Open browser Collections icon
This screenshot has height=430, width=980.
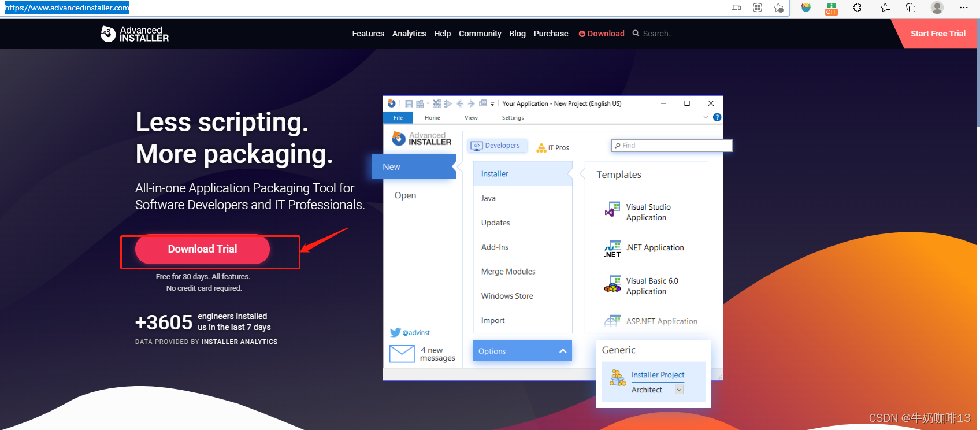coord(911,8)
